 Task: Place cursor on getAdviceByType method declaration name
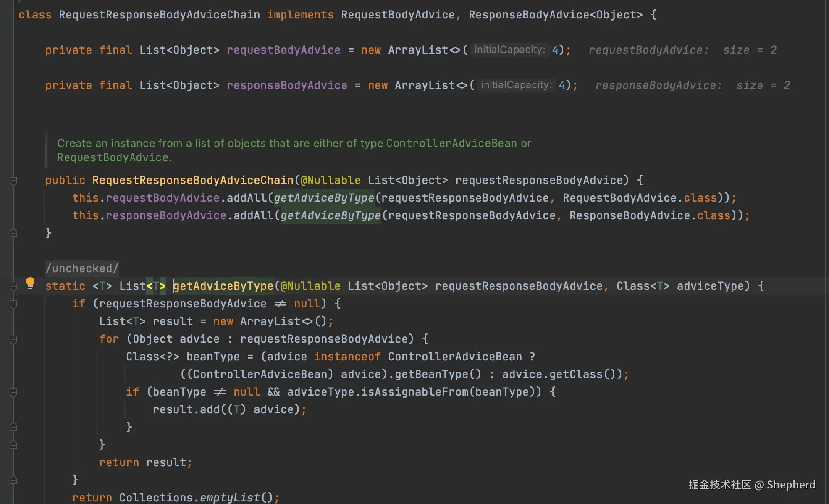223,286
